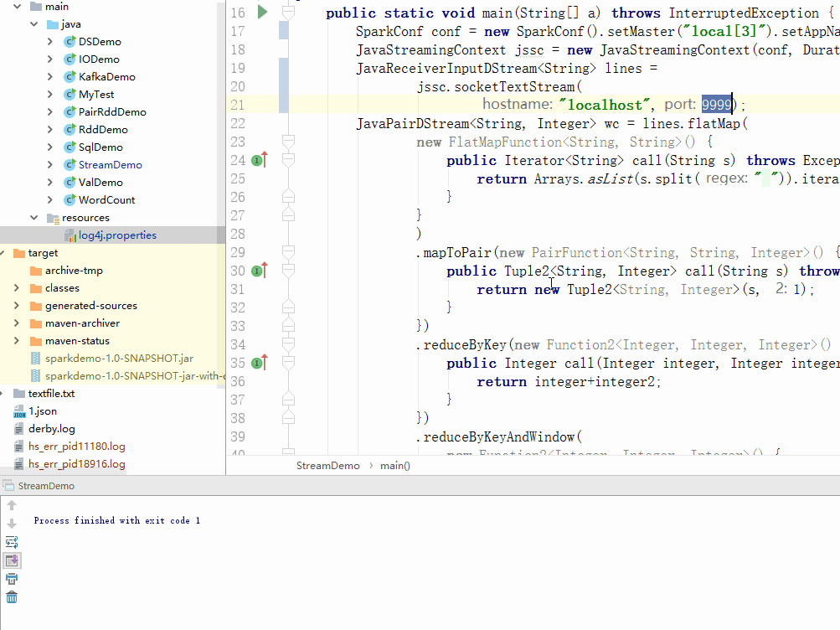
Task: Click the implements gutter marker on line 24
Action: click(x=260, y=160)
